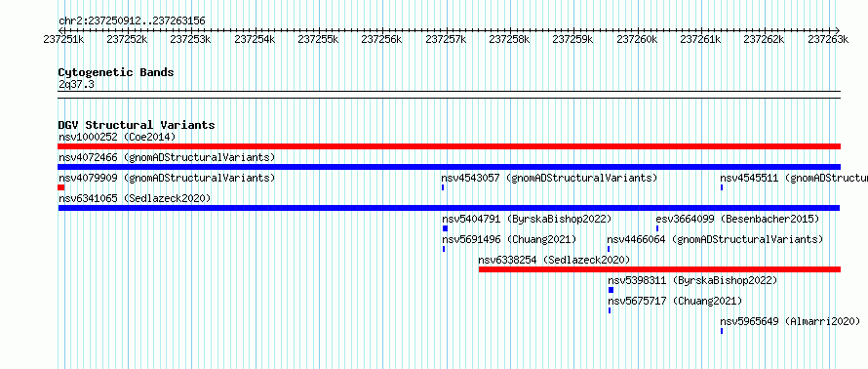Click the DGV Structural Variants track title

click(x=137, y=125)
